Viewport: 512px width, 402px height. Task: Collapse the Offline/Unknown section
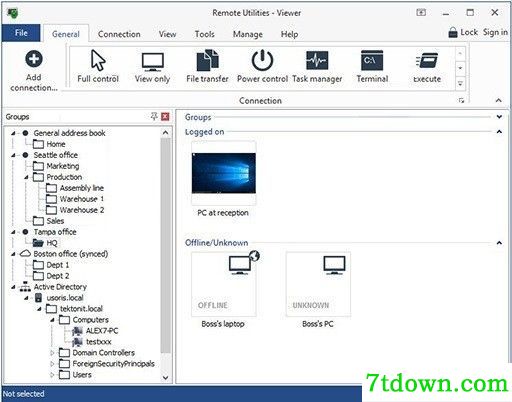499,243
